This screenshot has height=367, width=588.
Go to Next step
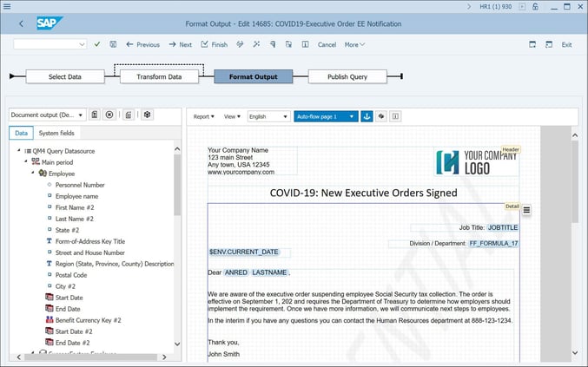tap(181, 44)
